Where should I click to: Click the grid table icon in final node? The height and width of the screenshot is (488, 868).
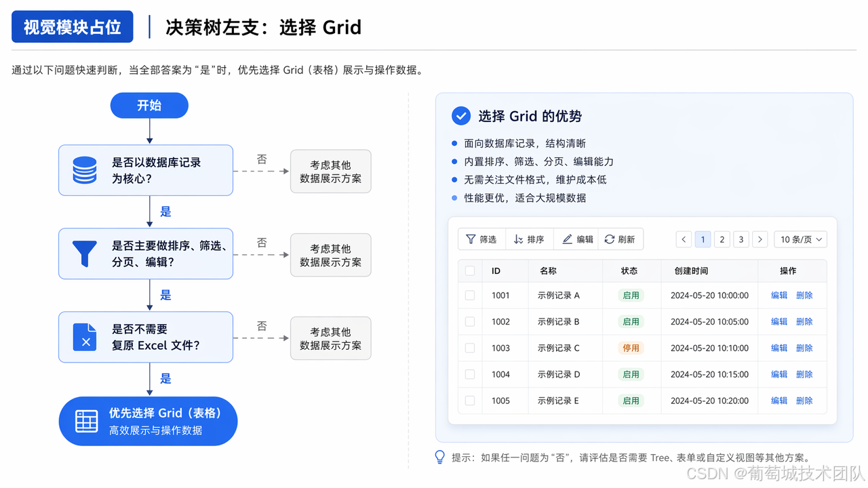(x=86, y=421)
